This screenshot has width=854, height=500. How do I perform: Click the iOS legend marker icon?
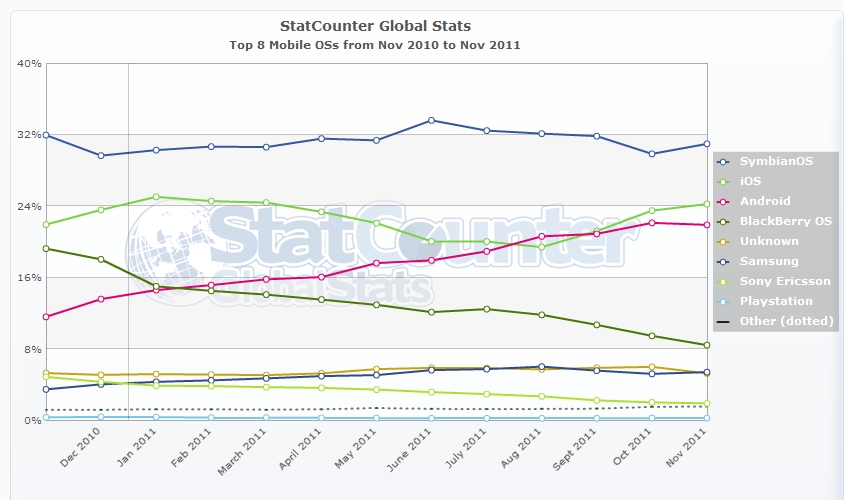723,182
